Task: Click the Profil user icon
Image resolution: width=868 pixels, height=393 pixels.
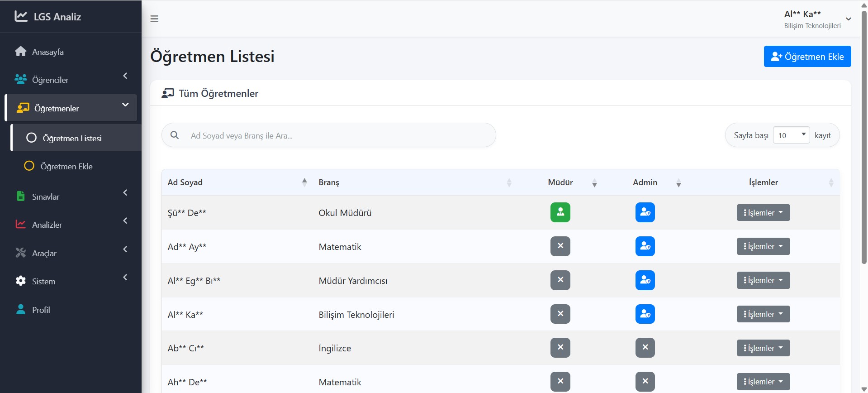Action: (20, 310)
